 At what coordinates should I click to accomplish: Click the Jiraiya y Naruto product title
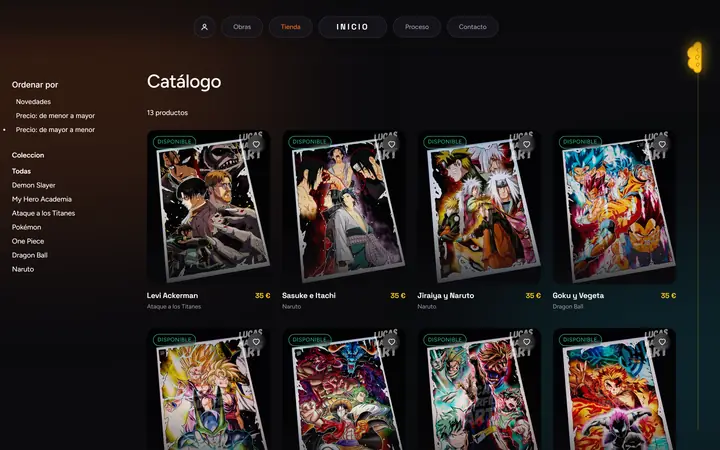tap(446, 296)
